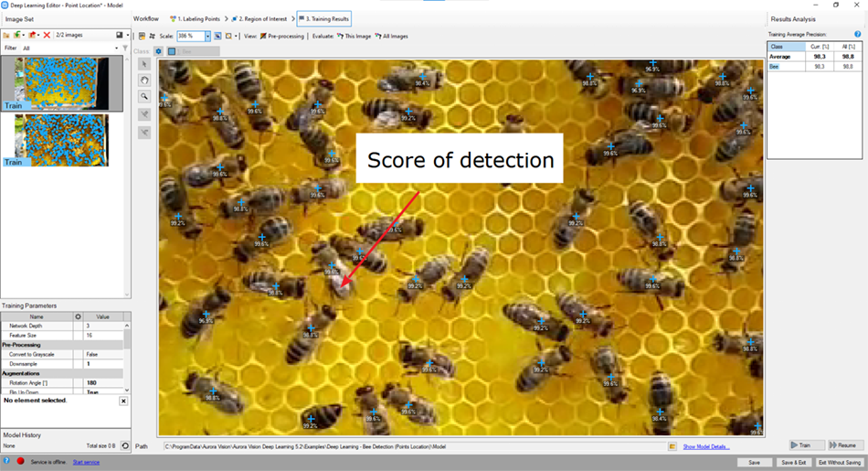Open Show Model Details link
This screenshot has width=868, height=471.
tap(705, 446)
